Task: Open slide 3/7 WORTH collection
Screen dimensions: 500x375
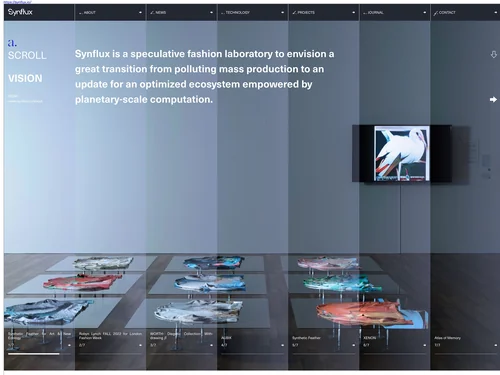Action: pos(181,335)
